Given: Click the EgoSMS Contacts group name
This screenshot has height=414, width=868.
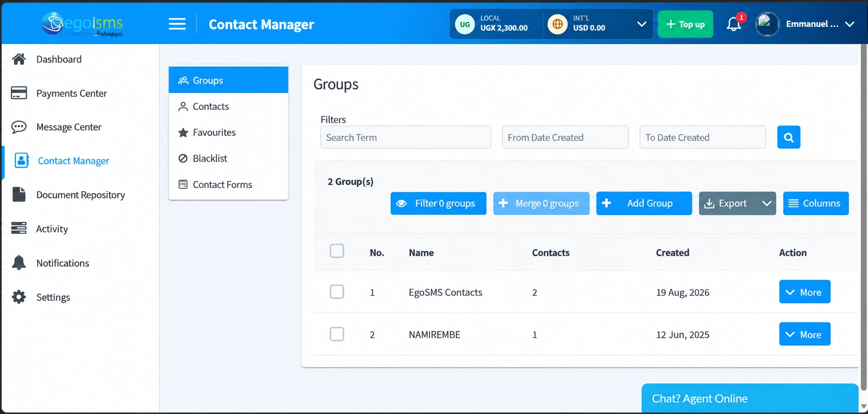Looking at the screenshot, I should coord(445,292).
